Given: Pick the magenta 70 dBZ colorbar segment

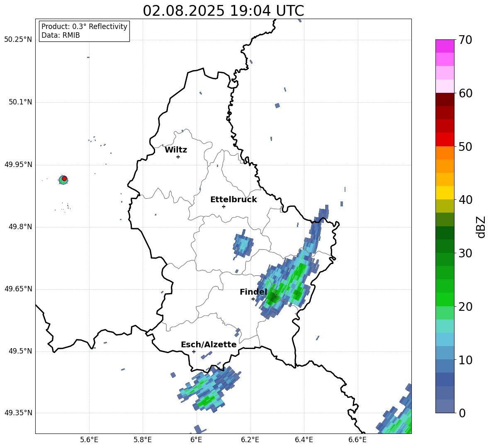Looking at the screenshot, I should (x=445, y=46).
